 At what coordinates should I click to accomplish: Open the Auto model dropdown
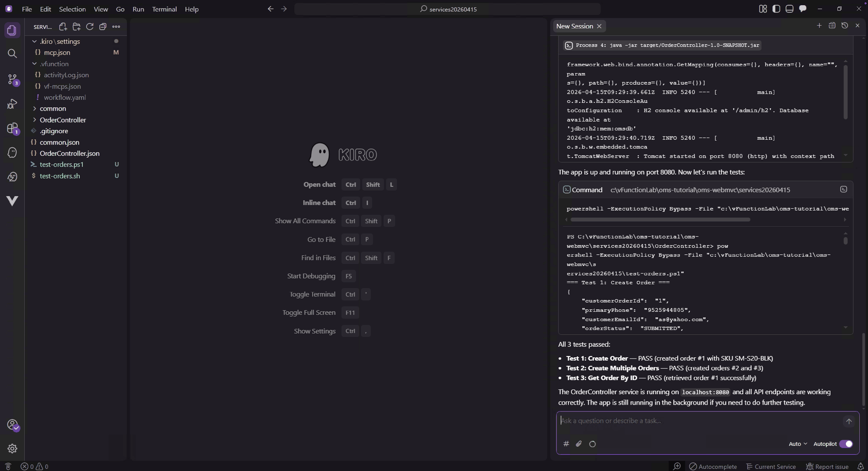point(798,444)
